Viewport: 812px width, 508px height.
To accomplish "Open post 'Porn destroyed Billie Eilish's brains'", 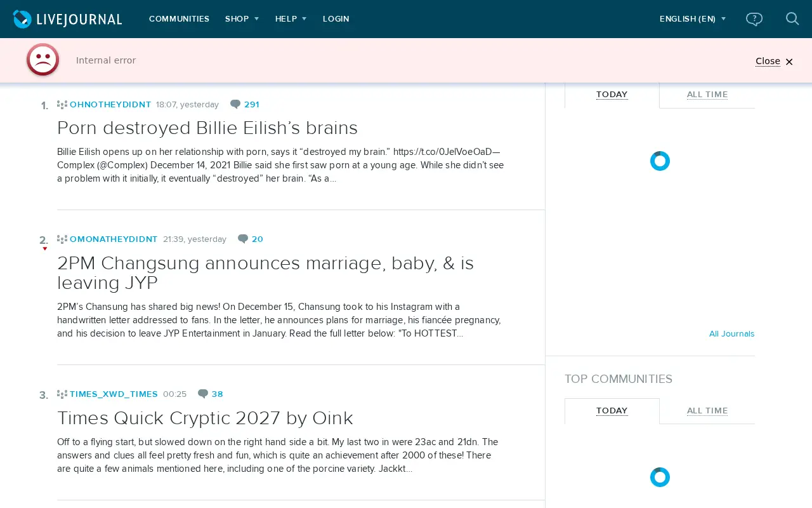I will click(207, 128).
